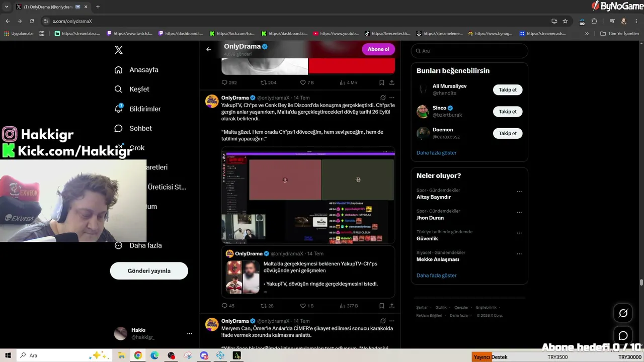Open the floating Grok button
This screenshot has width=644, height=362.
tap(623, 313)
